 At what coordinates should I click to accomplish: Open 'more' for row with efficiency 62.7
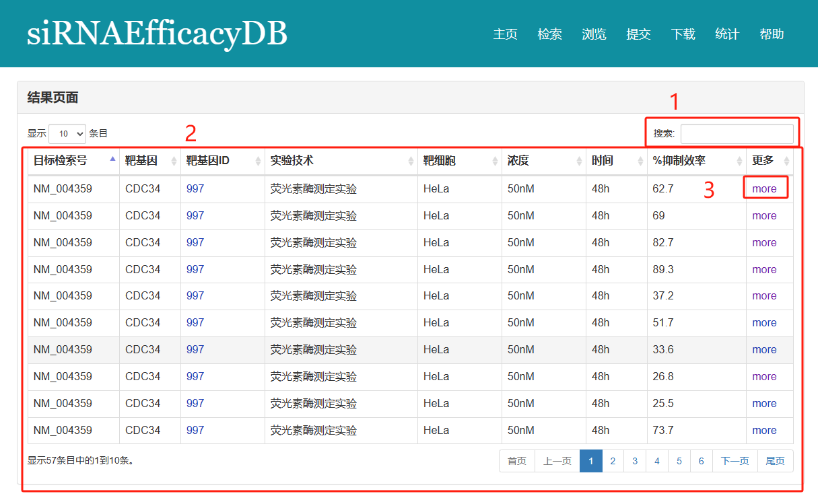pyautogui.click(x=764, y=189)
